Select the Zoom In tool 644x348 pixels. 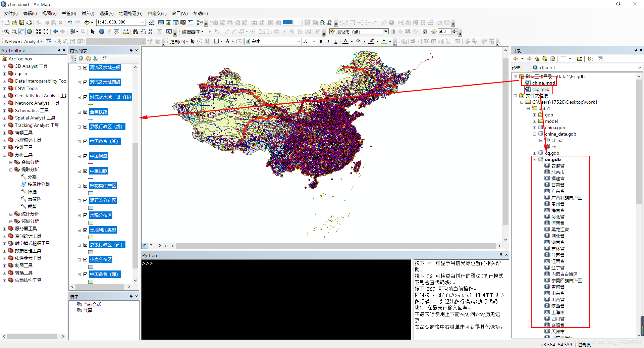pos(7,32)
